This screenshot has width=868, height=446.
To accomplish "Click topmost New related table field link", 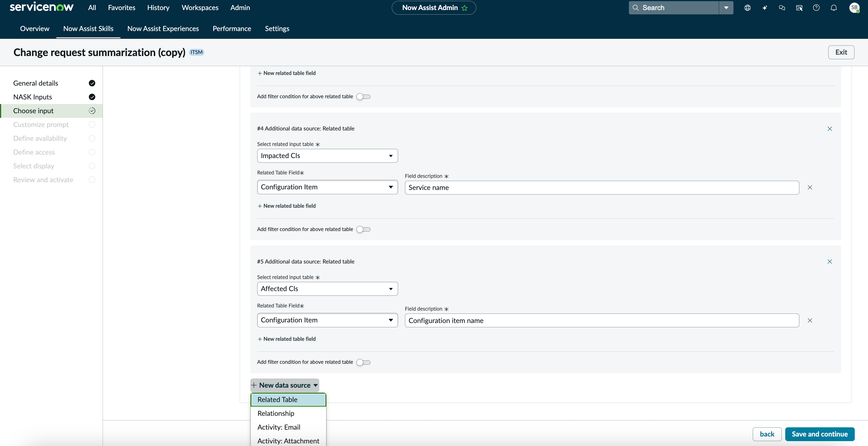I will point(287,73).
